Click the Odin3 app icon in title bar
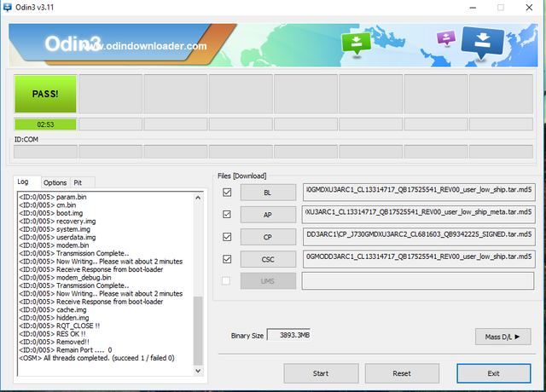This screenshot has height=392, width=546. point(7,8)
